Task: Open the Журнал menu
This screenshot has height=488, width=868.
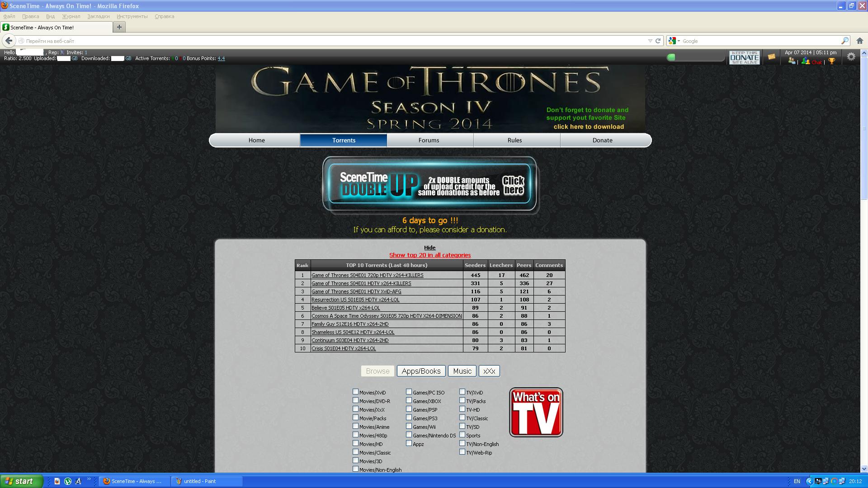Action: [71, 16]
